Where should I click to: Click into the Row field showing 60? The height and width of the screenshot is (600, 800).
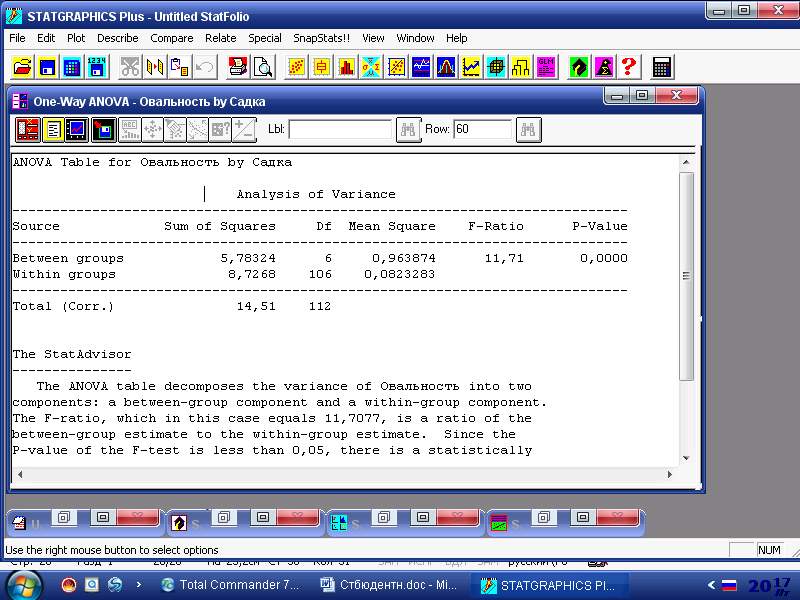pyautogui.click(x=483, y=129)
